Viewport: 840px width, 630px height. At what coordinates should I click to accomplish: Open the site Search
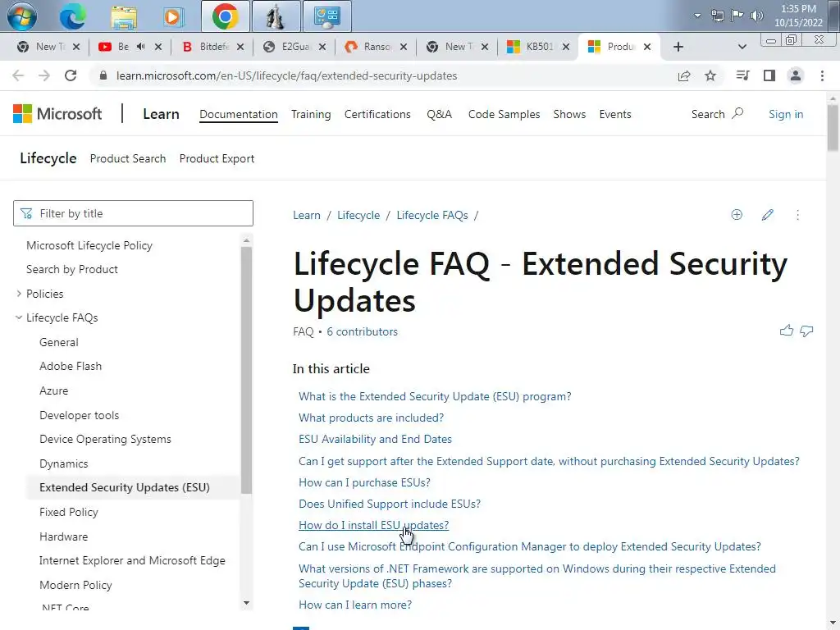click(x=717, y=114)
